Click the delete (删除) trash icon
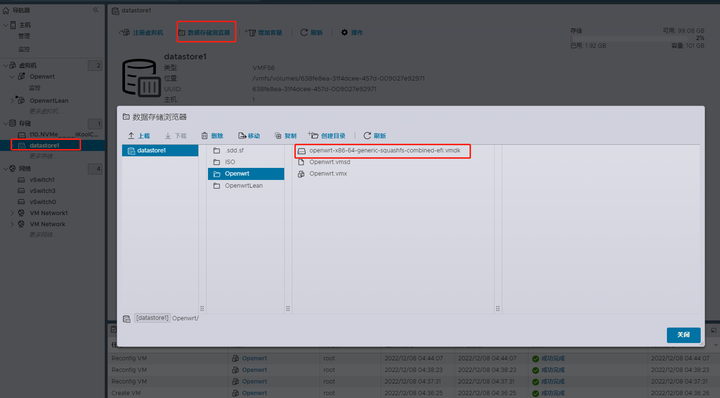This screenshot has height=398, width=720. pos(204,135)
